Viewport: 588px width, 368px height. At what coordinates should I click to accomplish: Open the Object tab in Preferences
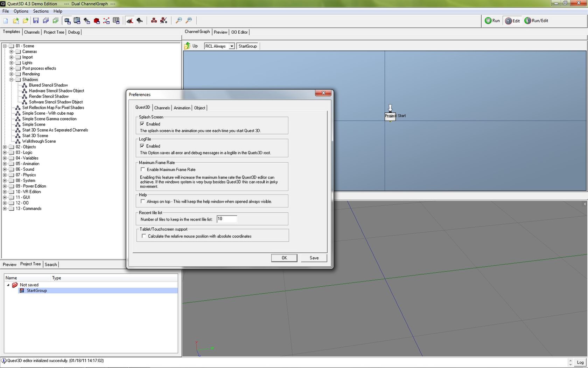coord(200,108)
